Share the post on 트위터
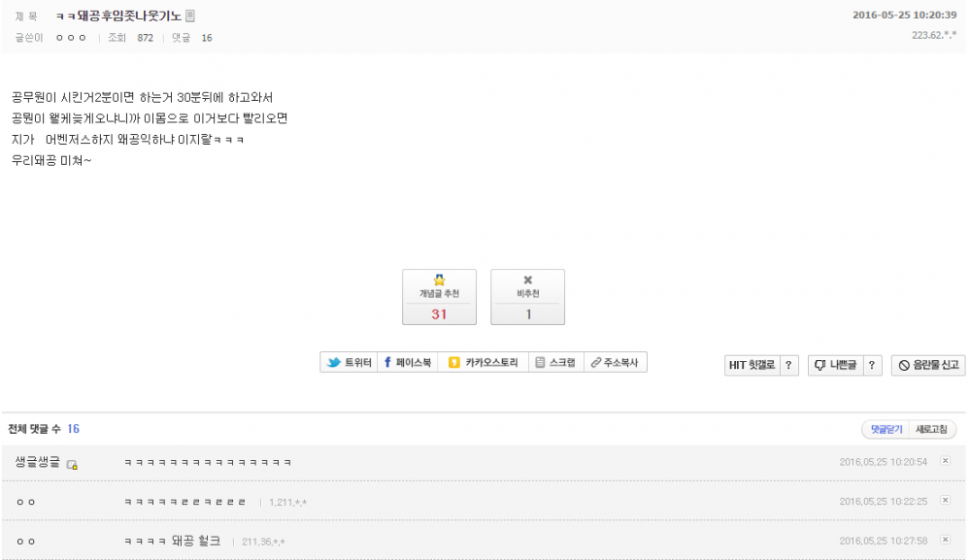Screen dimensions: 970x560 point(349,363)
